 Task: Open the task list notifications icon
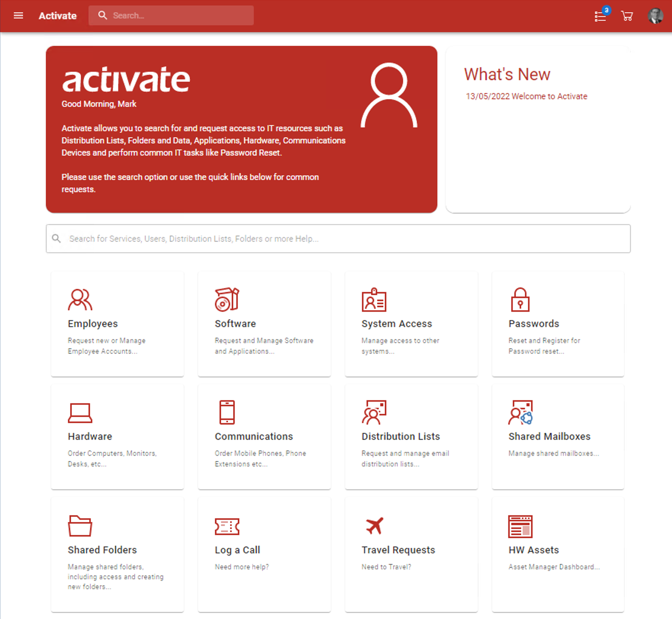coord(601,16)
